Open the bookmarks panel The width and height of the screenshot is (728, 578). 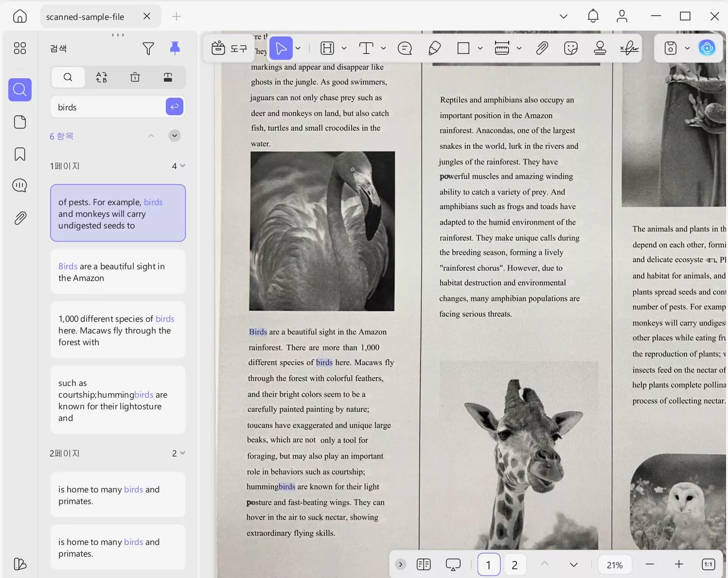20,154
